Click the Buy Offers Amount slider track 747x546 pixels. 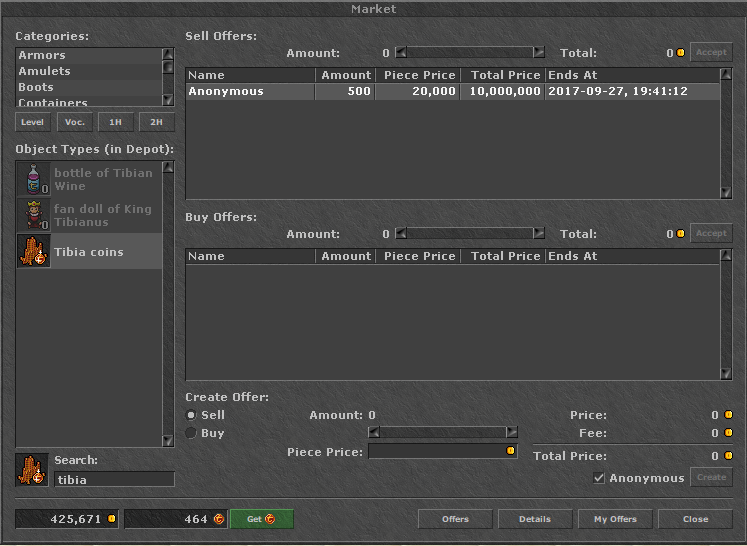click(x=470, y=233)
